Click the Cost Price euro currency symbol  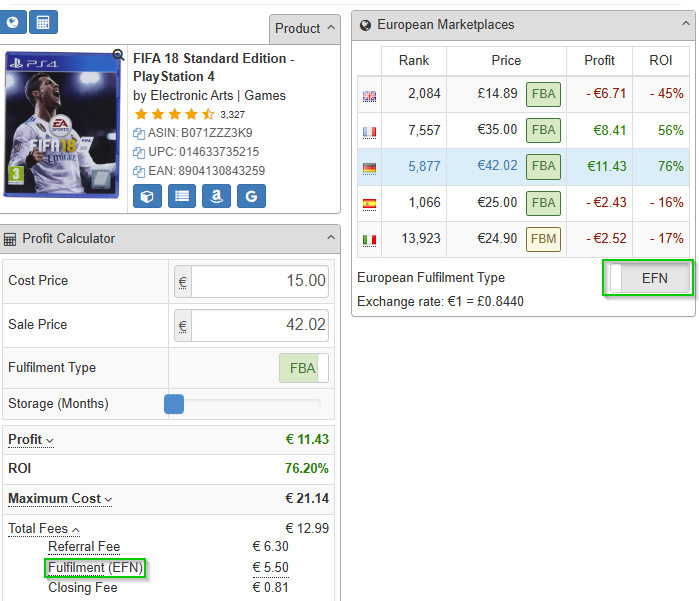coord(183,282)
